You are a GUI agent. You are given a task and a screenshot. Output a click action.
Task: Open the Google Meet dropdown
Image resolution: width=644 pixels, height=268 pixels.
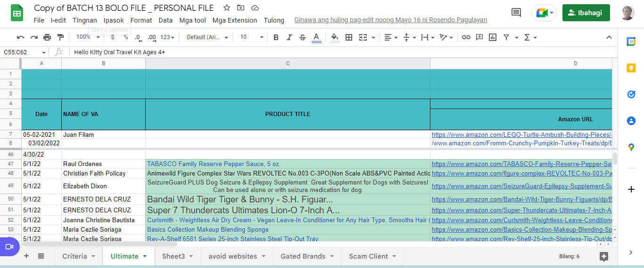(552, 13)
